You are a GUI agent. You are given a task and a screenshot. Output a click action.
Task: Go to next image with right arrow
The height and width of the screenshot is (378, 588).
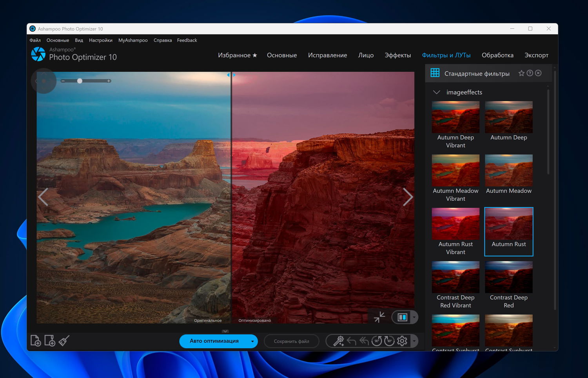(x=408, y=197)
